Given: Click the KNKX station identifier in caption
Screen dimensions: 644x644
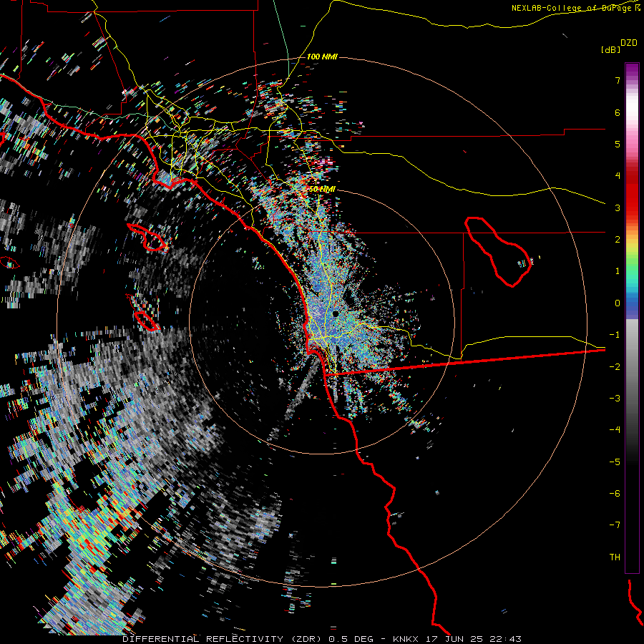Looking at the screenshot, I should click(x=406, y=639).
